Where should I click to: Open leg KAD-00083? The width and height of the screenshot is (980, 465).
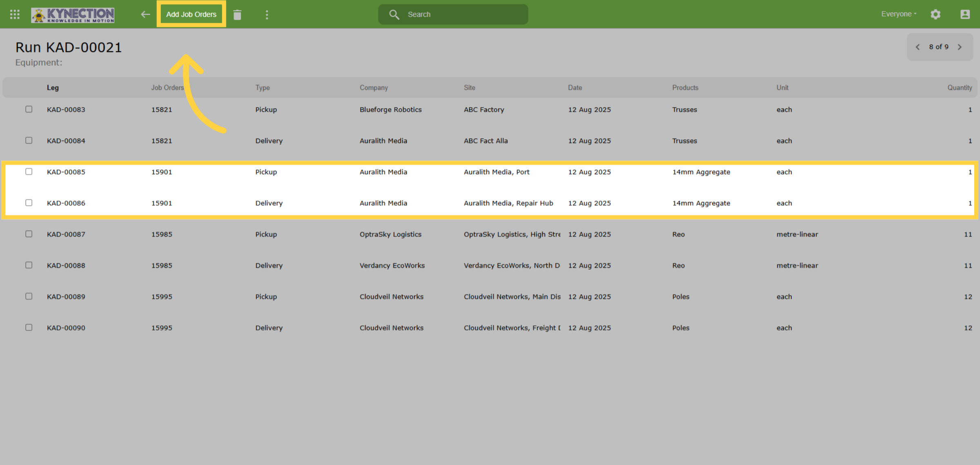66,110
